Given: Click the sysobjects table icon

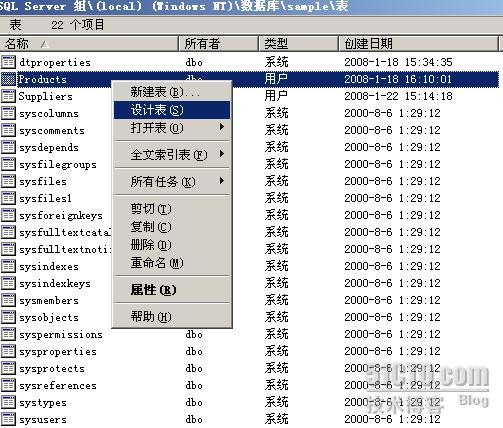Looking at the screenshot, I should tap(8, 317).
